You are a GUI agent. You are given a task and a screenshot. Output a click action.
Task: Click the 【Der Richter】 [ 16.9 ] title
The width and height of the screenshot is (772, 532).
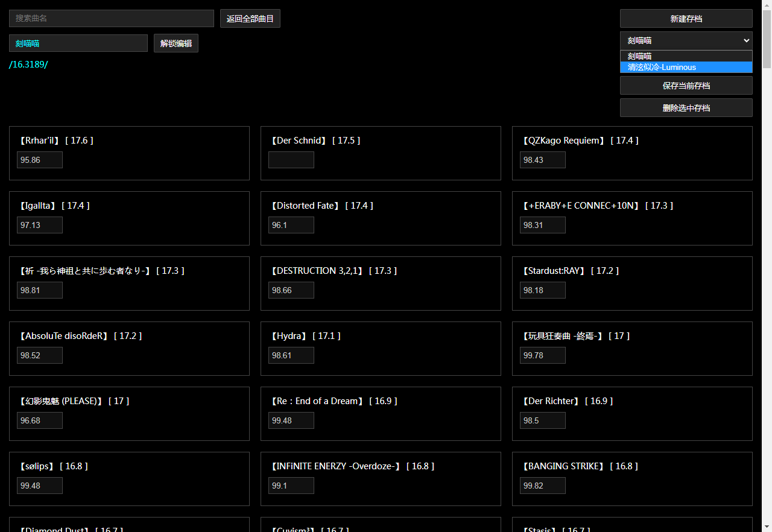pyautogui.click(x=566, y=401)
